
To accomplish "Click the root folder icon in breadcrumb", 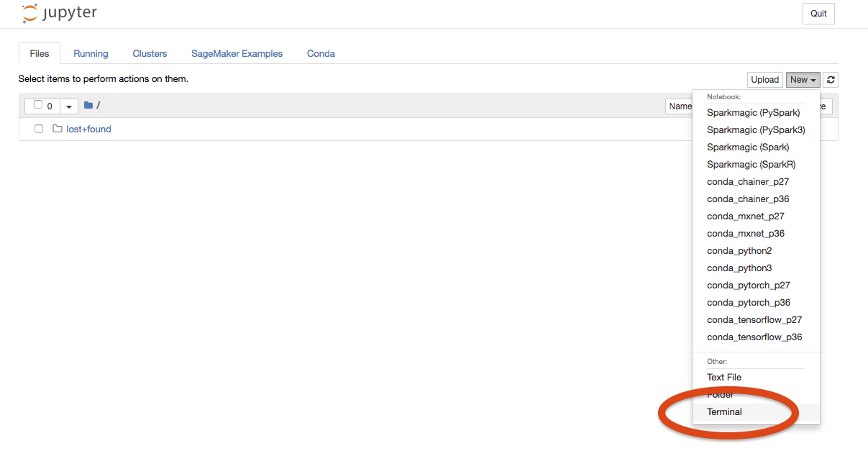I will click(x=88, y=106).
